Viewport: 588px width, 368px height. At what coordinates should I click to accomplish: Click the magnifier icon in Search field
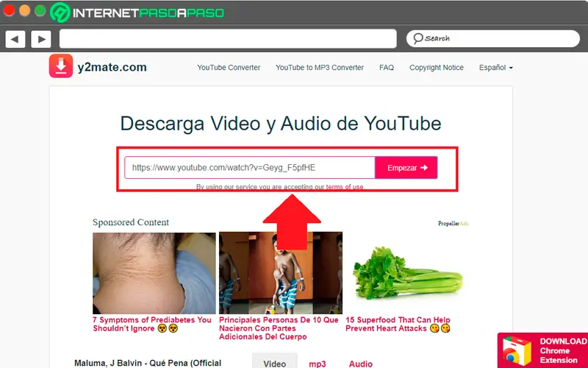pos(417,38)
